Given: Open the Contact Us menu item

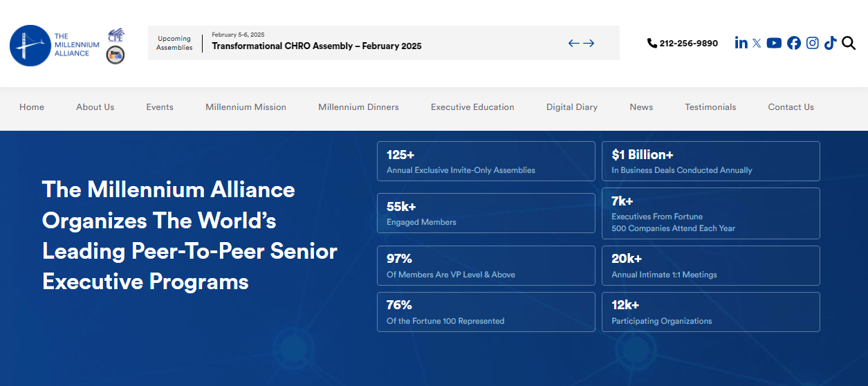Looking at the screenshot, I should 791,107.
